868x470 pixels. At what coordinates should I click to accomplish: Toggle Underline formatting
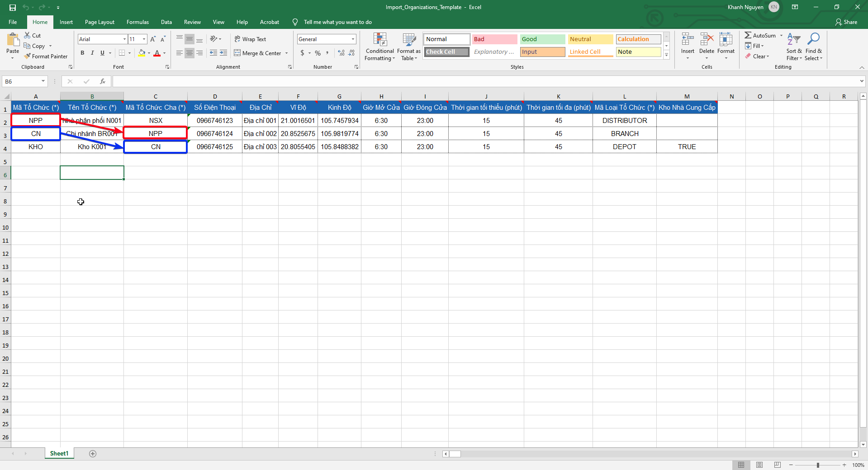[102, 53]
